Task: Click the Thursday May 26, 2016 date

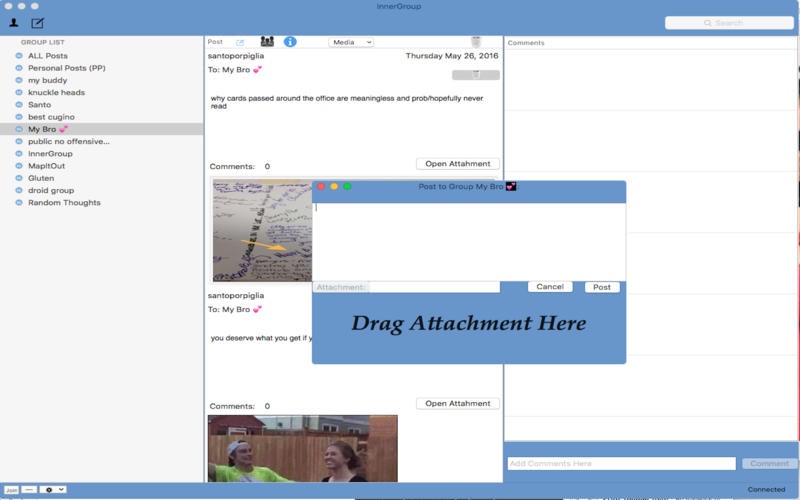Action: pos(452,56)
